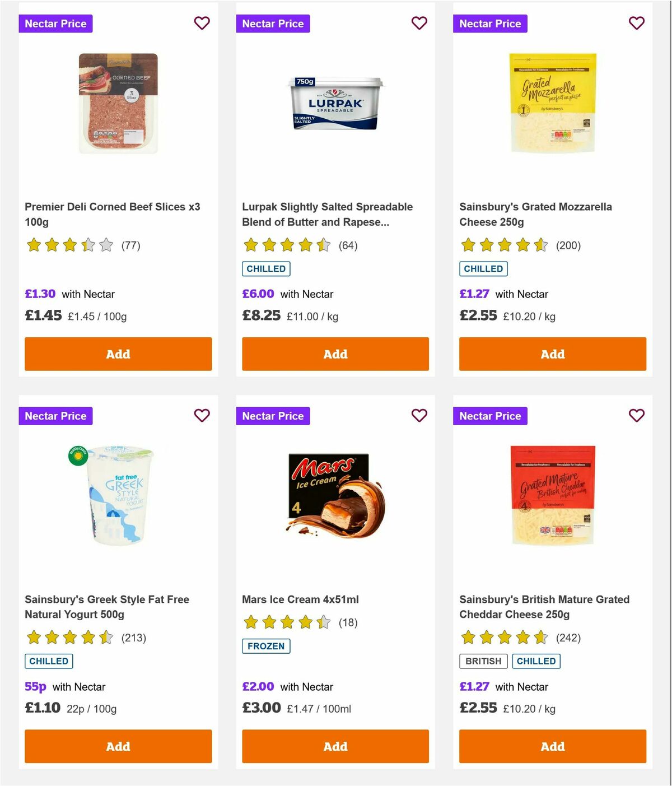
Task: Click the heart icon on Lurpak Spreadable
Action: 419,23
